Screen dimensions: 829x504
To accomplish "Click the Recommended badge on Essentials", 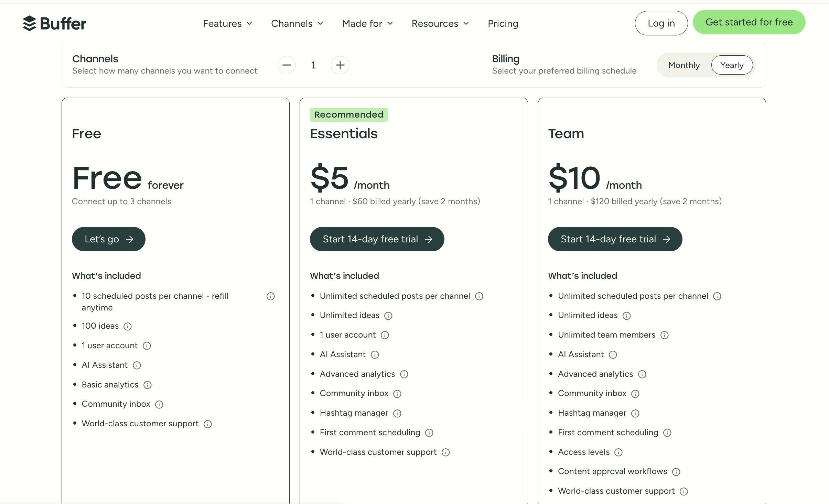I will click(349, 114).
